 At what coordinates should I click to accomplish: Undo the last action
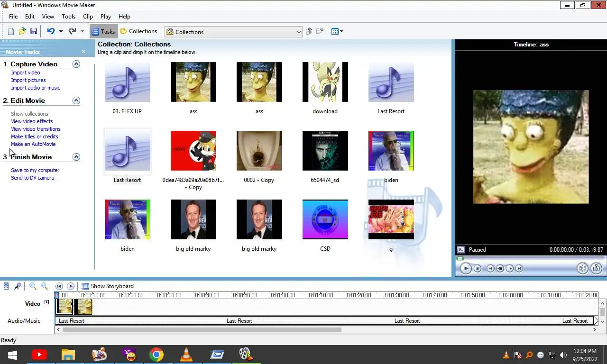[50, 31]
